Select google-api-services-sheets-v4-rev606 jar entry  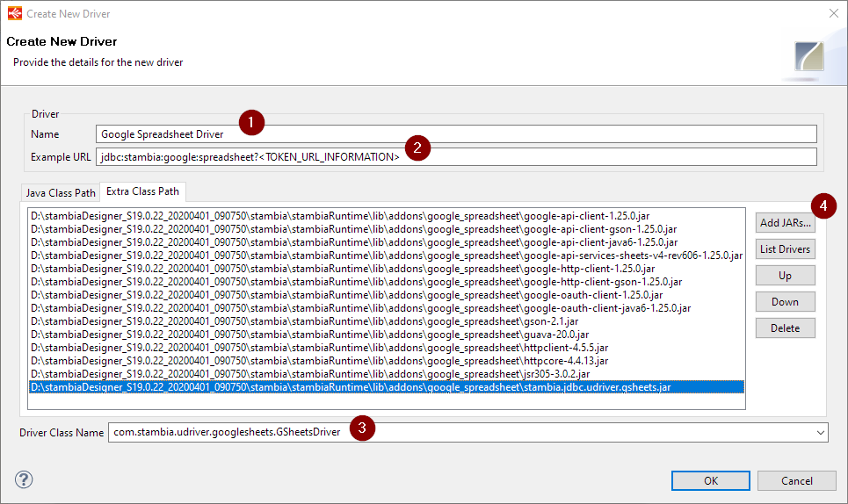pos(386,256)
